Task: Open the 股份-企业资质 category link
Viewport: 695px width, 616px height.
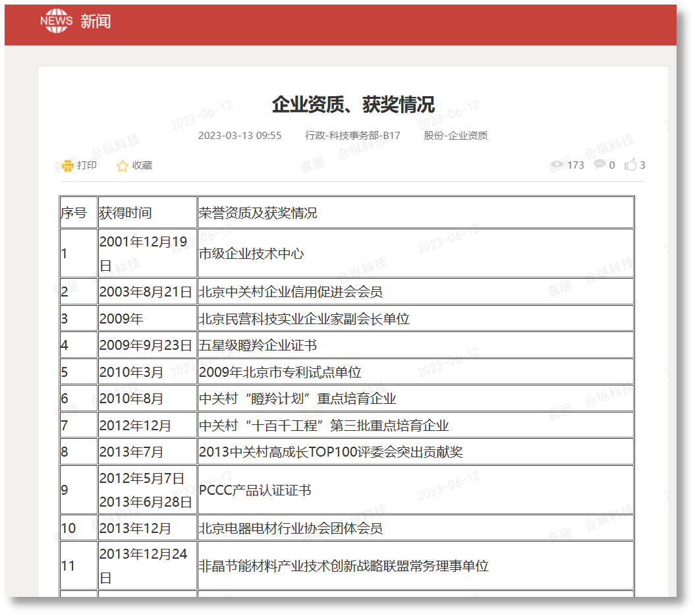Action: (x=456, y=136)
